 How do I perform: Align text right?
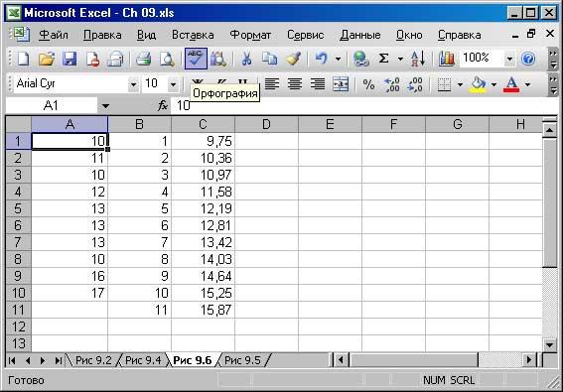click(x=318, y=84)
